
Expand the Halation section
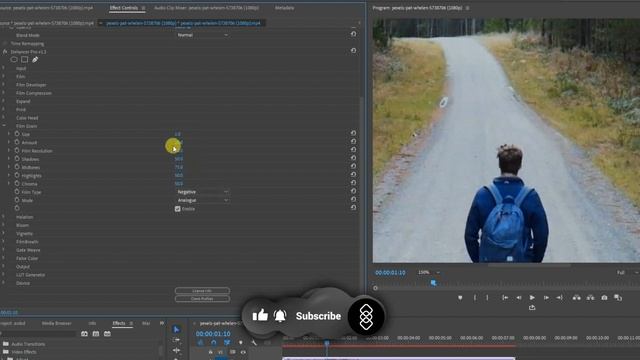coord(4,217)
